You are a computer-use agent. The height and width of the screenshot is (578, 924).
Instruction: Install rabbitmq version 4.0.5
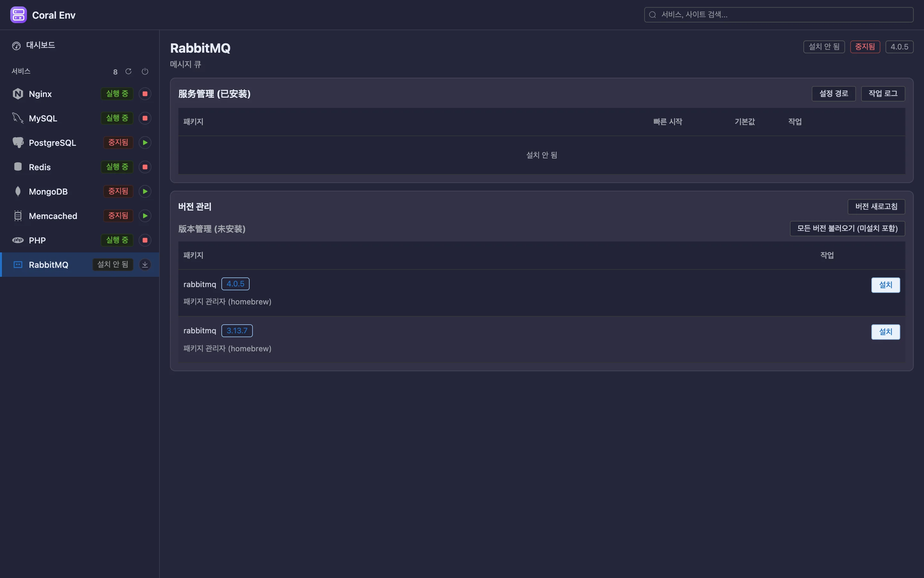click(x=886, y=285)
